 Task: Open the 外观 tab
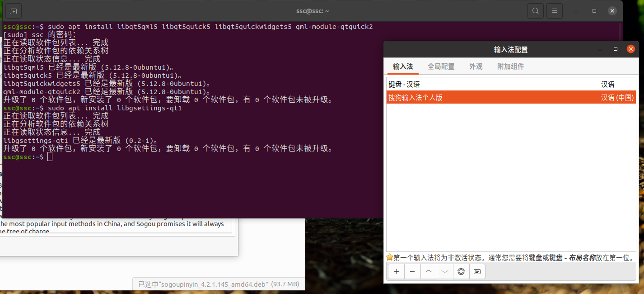476,66
